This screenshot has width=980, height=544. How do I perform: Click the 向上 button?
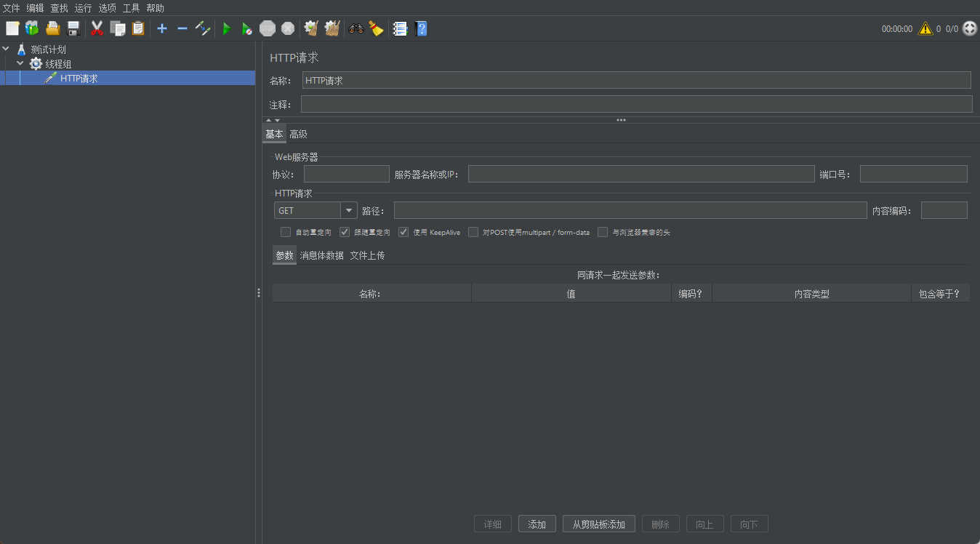click(x=705, y=524)
